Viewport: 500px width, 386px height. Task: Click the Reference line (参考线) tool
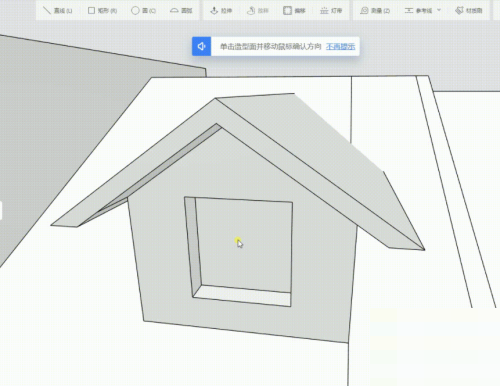click(419, 11)
